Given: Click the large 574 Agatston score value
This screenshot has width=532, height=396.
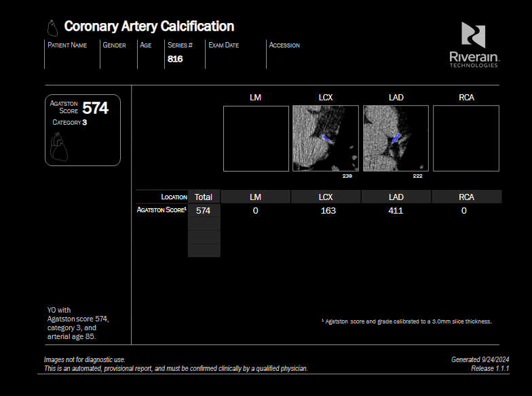Looking at the screenshot, I should coord(95,108).
